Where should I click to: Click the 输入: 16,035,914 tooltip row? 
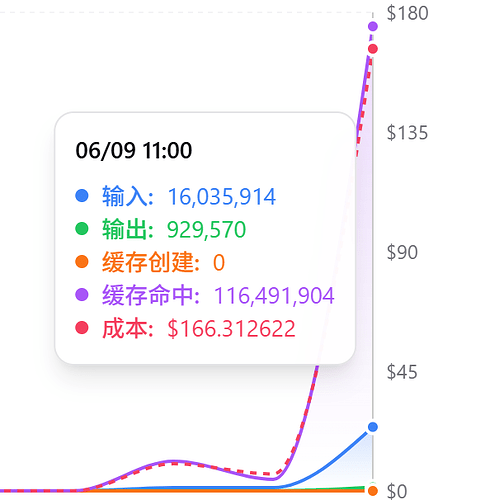click(x=176, y=196)
